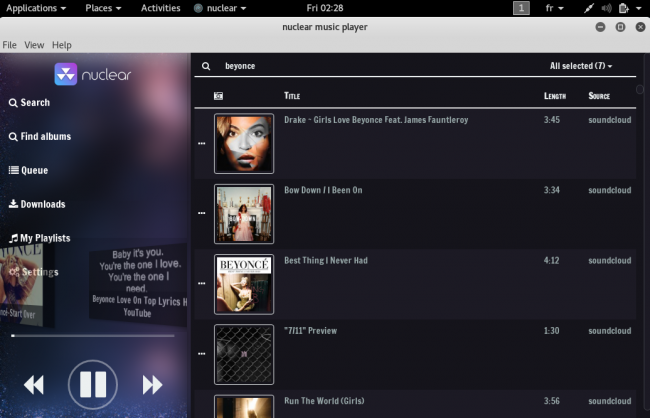The image size is (650, 418).
Task: Click the network icon in top bar
Action: [589, 8]
